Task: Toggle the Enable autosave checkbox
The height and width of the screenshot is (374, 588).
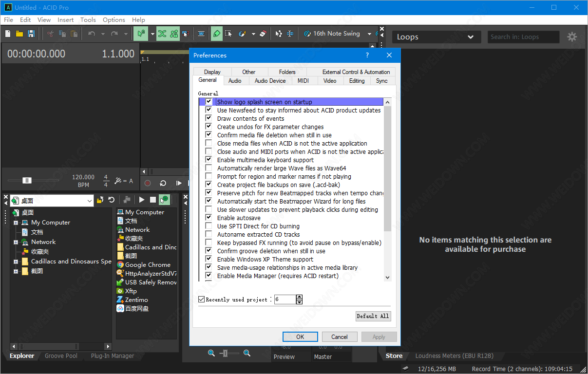Action: (209, 218)
